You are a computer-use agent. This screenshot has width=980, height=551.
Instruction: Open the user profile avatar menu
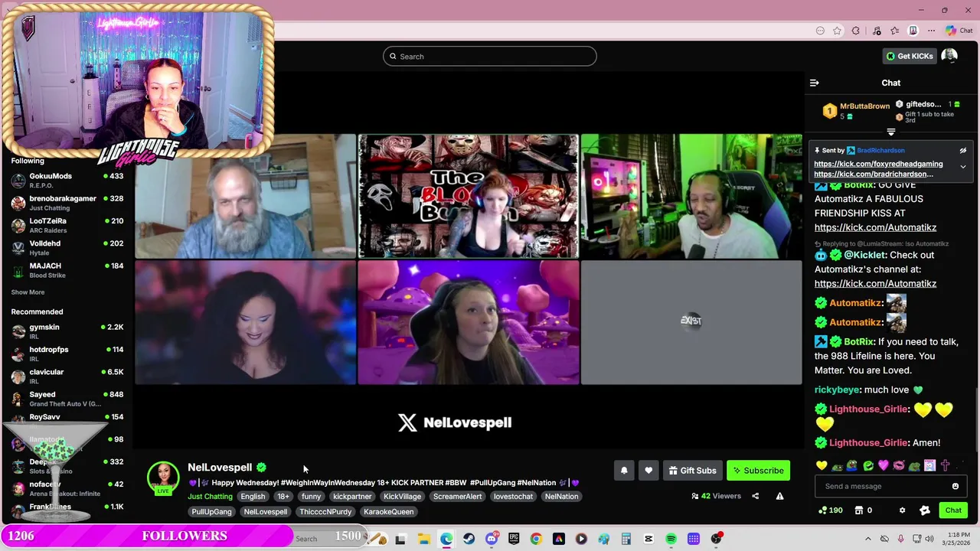(x=949, y=56)
